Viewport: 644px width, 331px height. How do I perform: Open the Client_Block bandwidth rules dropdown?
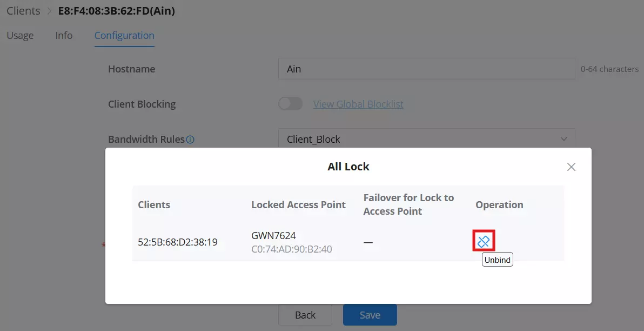[426, 140]
